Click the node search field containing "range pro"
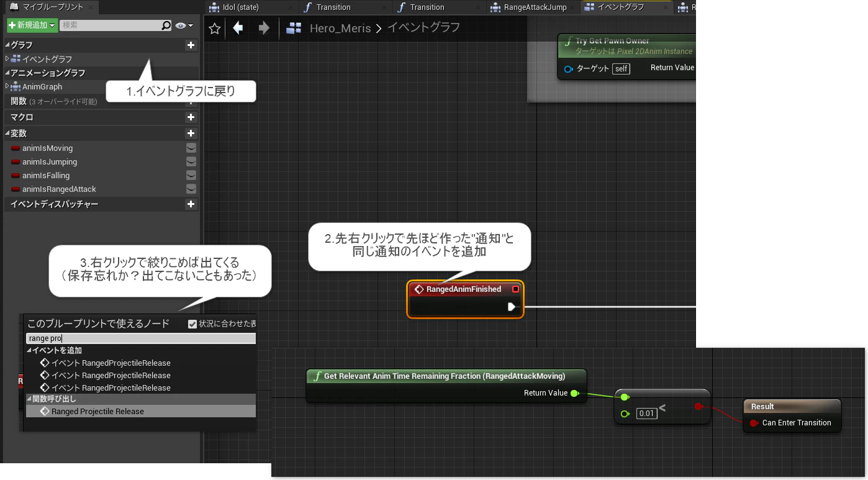The image size is (868, 480). (x=140, y=338)
